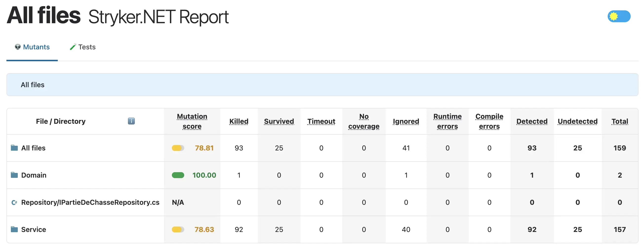
Task: Click the info icon in File / Directory header
Action: [131, 121]
